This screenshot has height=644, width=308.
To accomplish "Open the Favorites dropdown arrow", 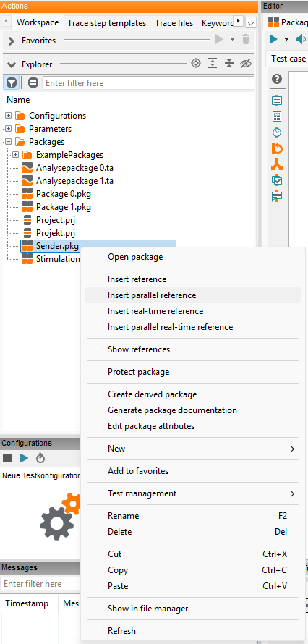I will pyautogui.click(x=233, y=39).
